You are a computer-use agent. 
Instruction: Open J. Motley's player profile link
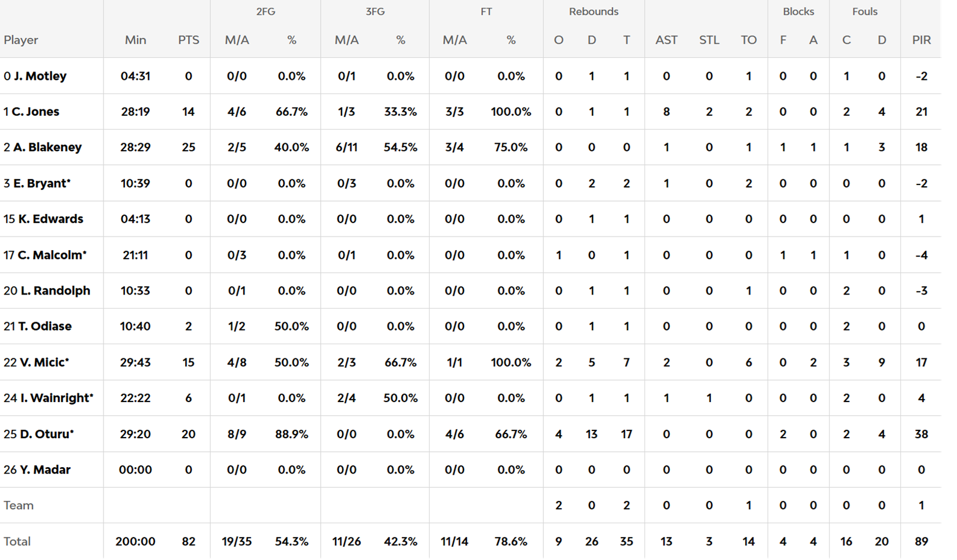40,76
